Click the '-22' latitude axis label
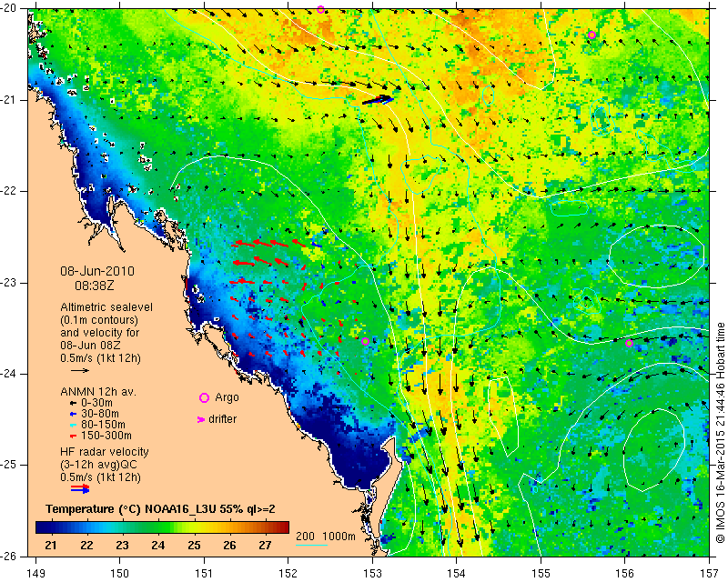 [10, 191]
